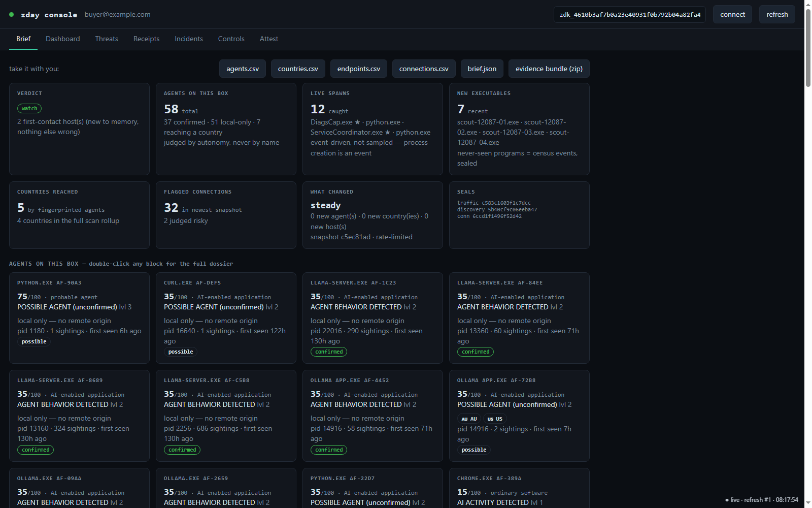Refresh the console with the refresh button
This screenshot has height=508, width=812.
[777, 14]
